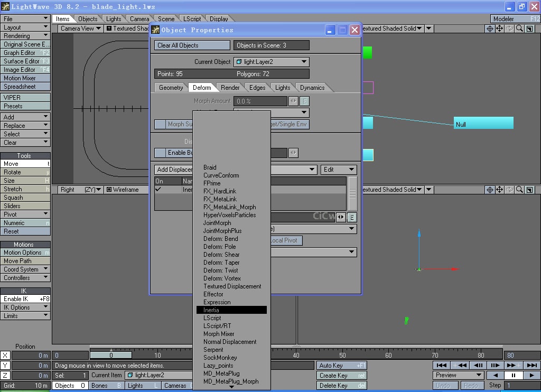Viewport: 541px width, 392px height.
Task: Click the LightWave 3D application icon in title bar
Action: coord(5,6)
